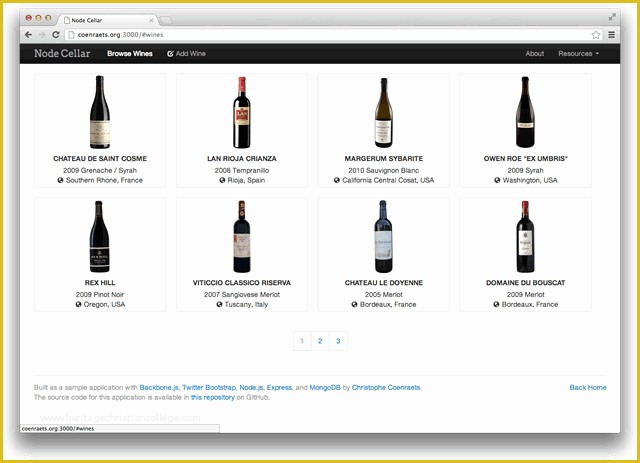Open the Express footer link
Image resolution: width=640 pixels, height=463 pixels.
[280, 387]
